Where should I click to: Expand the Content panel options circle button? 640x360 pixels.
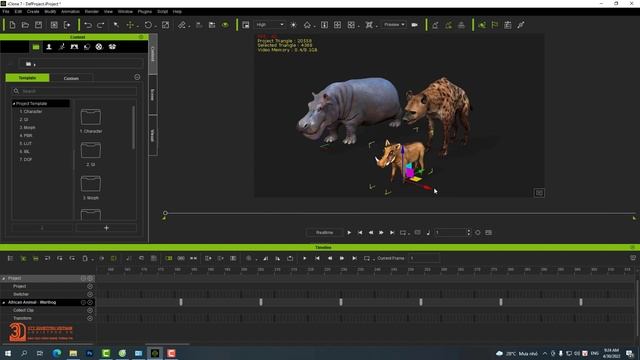[x=137, y=78]
